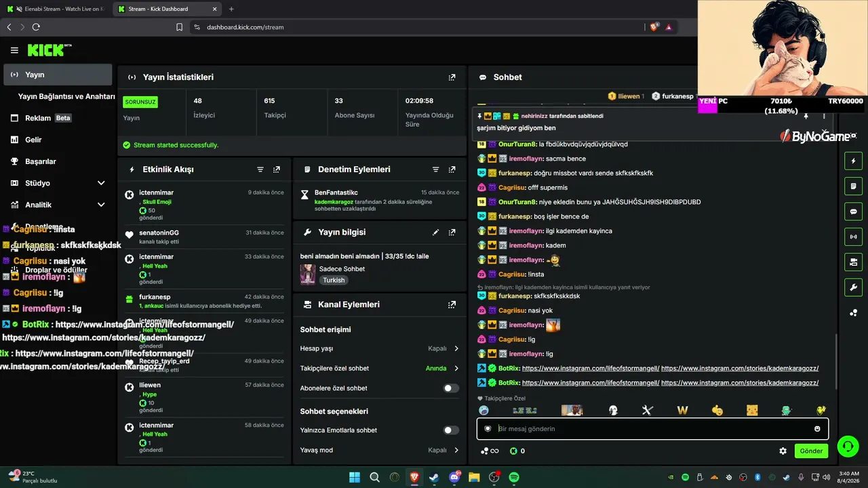Pop out the Yayın İstatistikleri panel
This screenshot has height=488, width=868.
(x=452, y=77)
